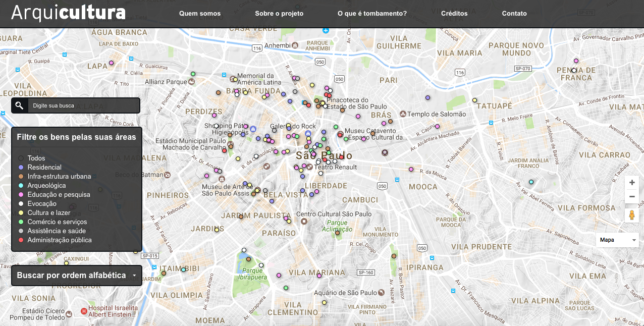Open the Quem somos page

tap(200, 14)
